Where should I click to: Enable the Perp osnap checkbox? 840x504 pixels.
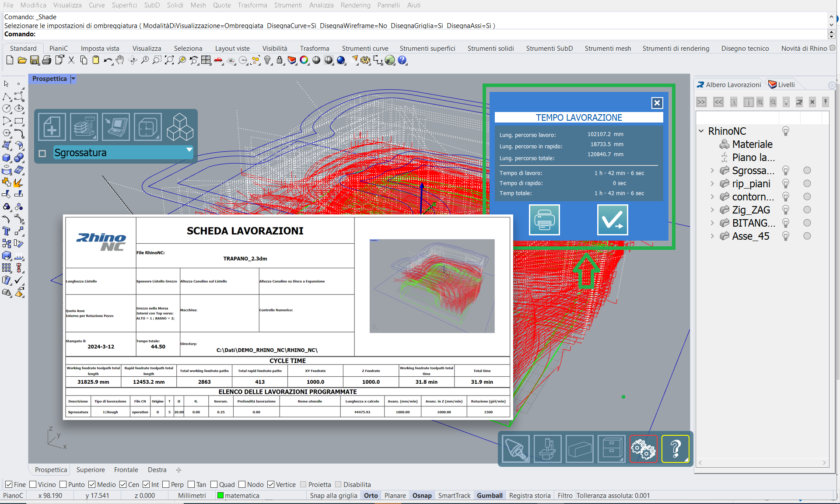(x=166, y=484)
